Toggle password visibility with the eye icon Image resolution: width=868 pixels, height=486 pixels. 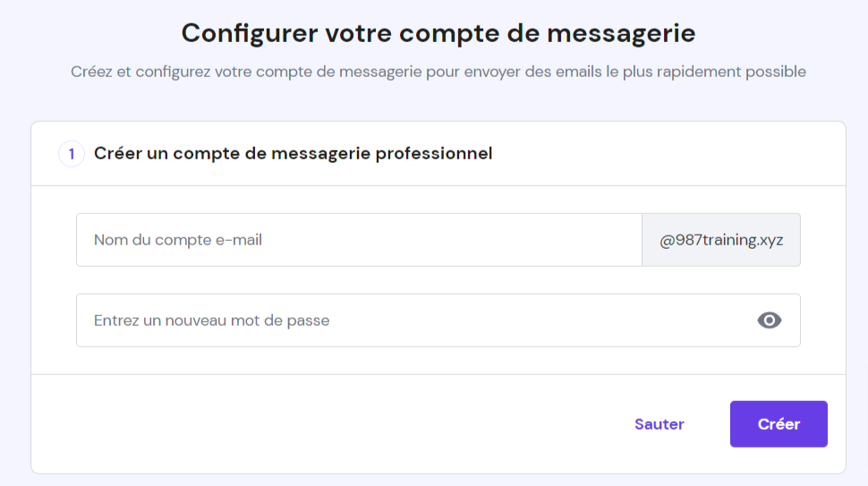tap(769, 320)
